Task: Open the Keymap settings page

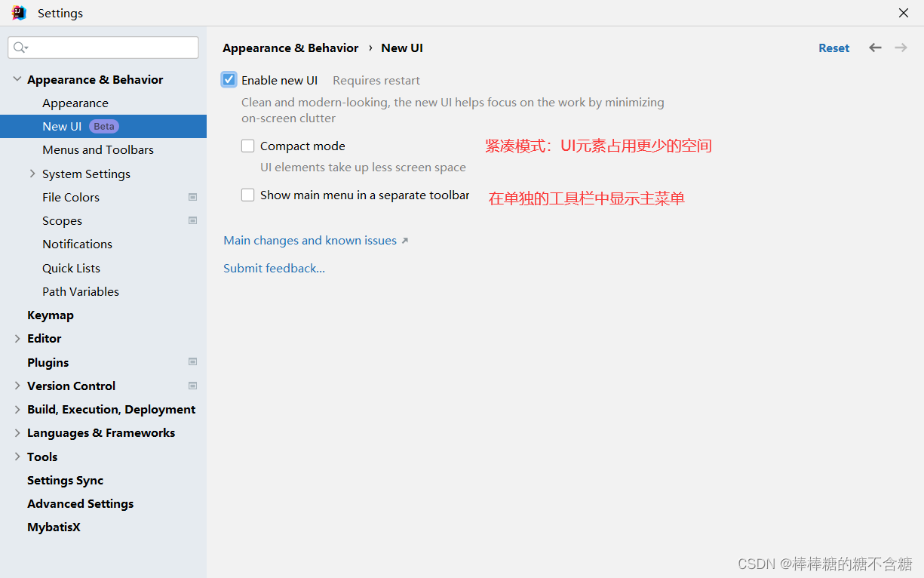Action: click(51, 315)
